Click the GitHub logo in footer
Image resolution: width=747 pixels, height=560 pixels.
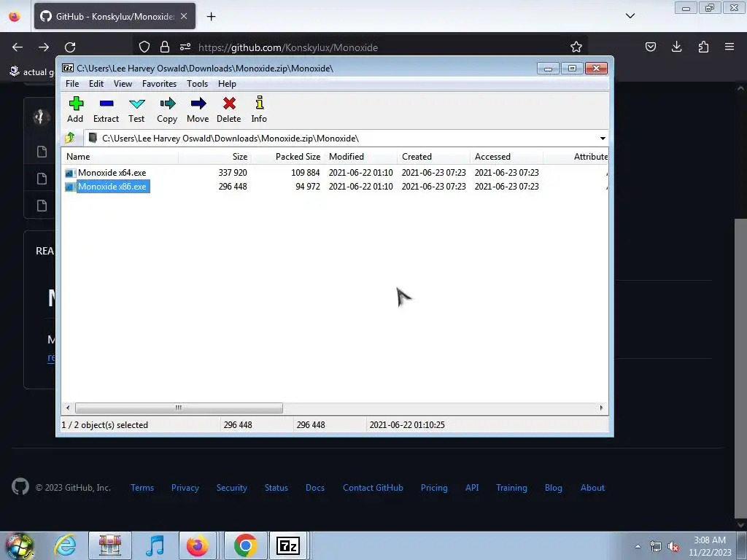[x=20, y=486]
